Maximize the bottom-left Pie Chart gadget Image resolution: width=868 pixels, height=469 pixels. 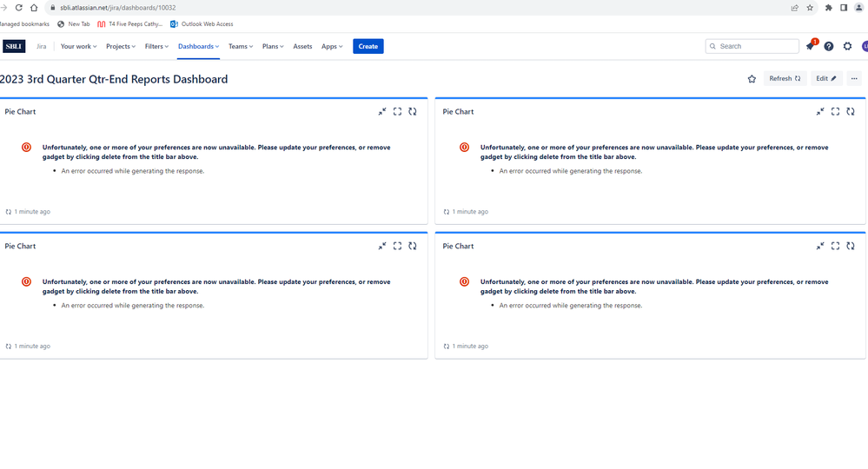[x=397, y=246]
